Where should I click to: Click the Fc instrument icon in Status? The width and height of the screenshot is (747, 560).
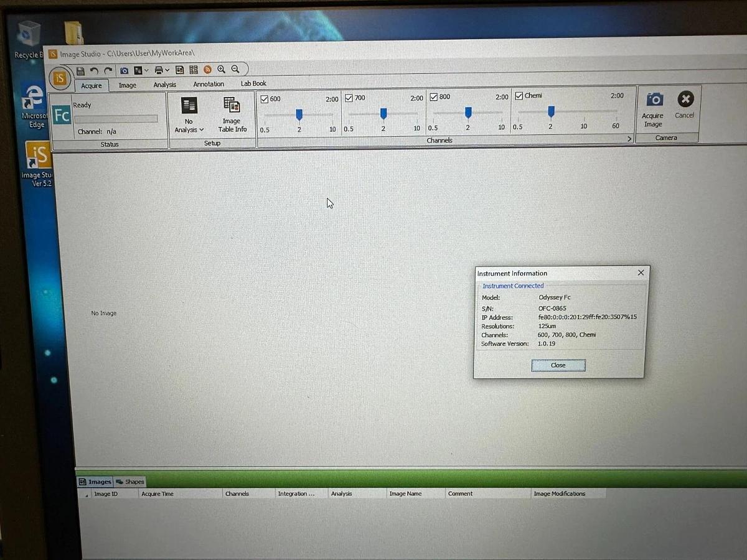pos(62,114)
